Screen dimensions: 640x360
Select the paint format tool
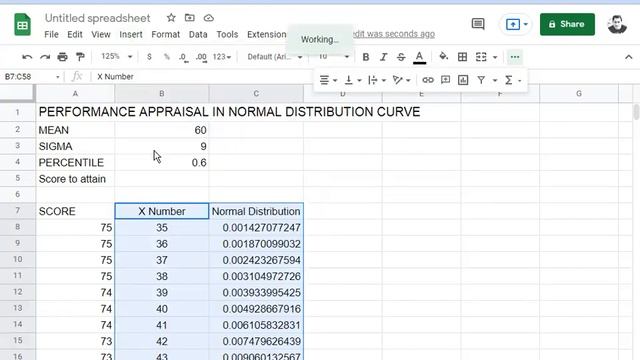(x=80, y=57)
